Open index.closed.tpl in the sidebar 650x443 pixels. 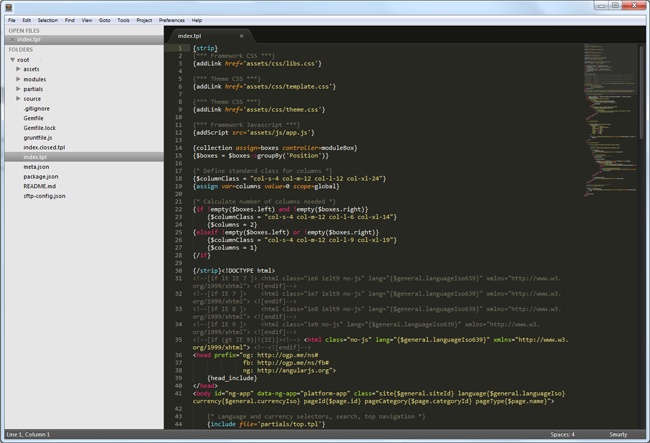44,148
